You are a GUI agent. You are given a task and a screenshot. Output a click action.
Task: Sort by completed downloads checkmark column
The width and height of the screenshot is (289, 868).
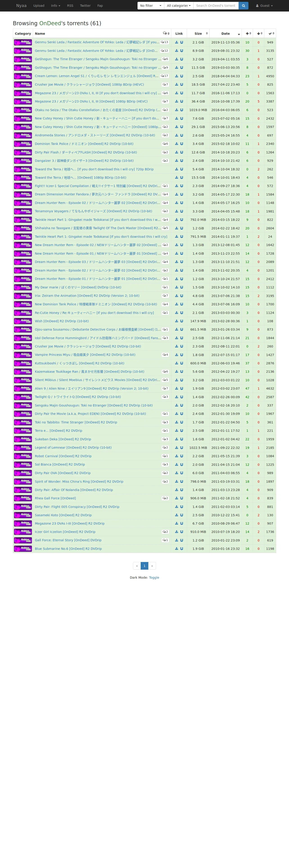click(270, 33)
